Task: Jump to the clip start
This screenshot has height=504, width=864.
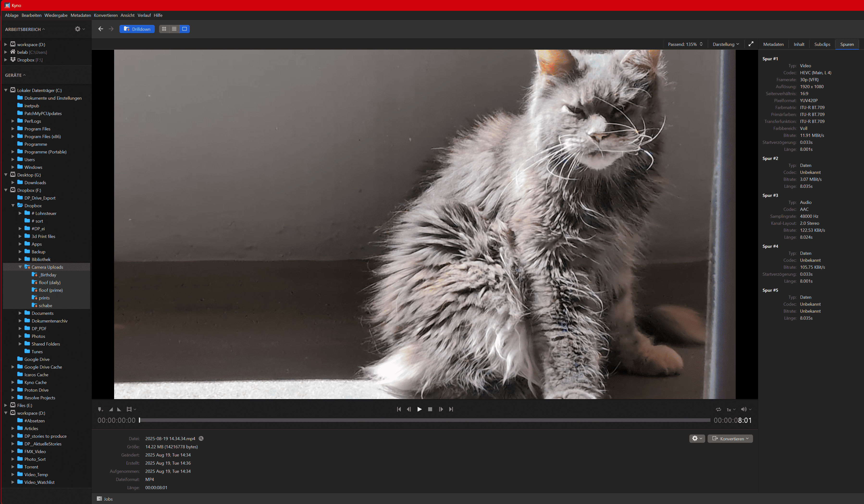Action: pyautogui.click(x=399, y=409)
